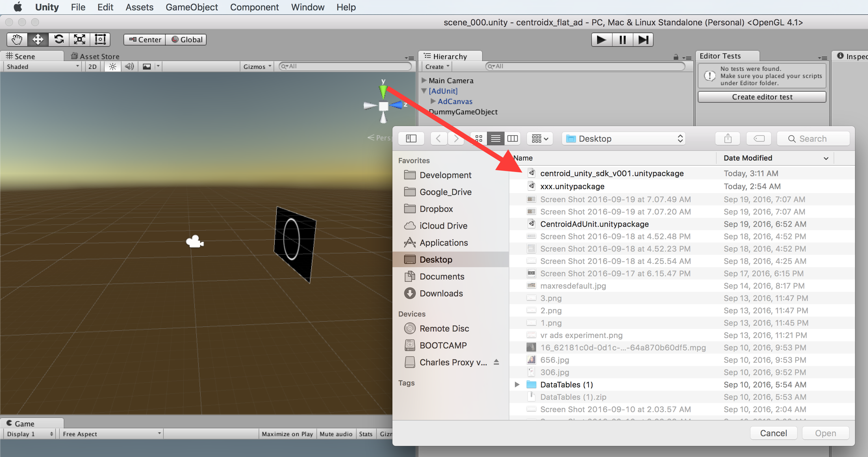Click the Pause button in Unity
The width and height of the screenshot is (868, 457).
(622, 40)
